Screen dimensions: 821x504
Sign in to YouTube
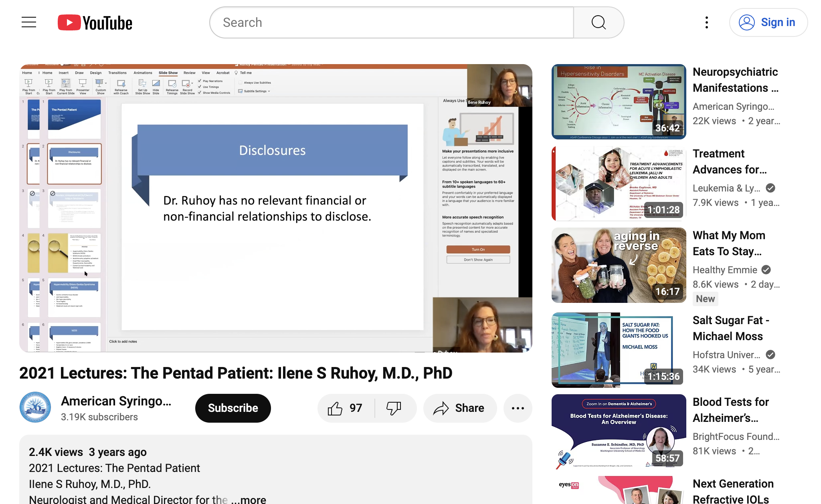768,22
